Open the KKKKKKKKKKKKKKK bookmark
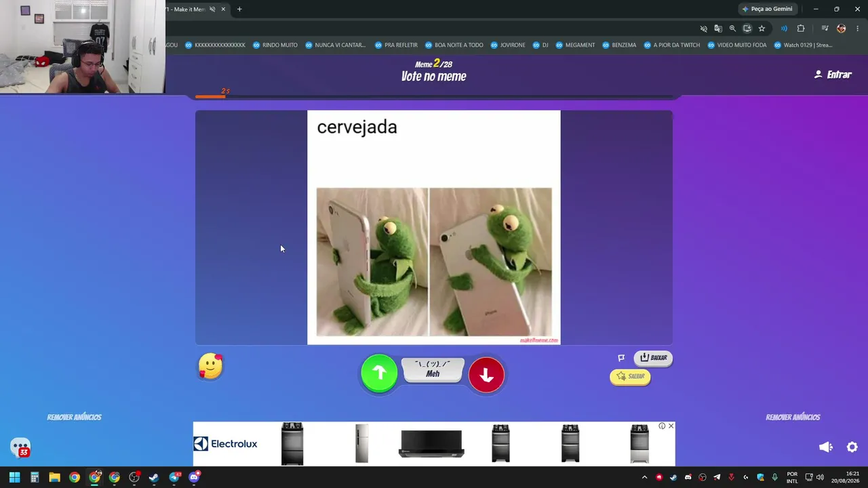Screen dimensions: 868x488 pyautogui.click(x=215, y=45)
